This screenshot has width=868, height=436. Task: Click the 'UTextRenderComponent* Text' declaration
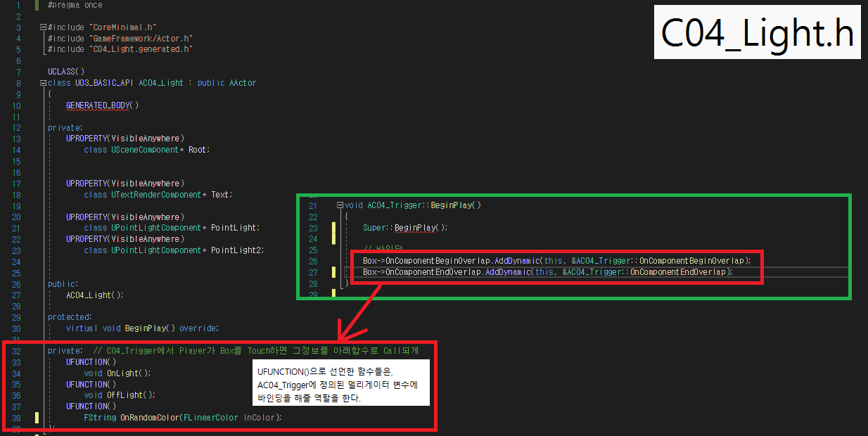(x=172, y=195)
